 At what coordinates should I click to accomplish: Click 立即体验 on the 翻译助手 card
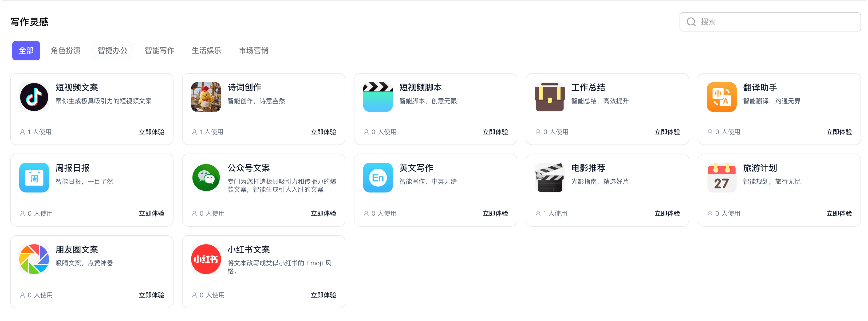point(839,132)
